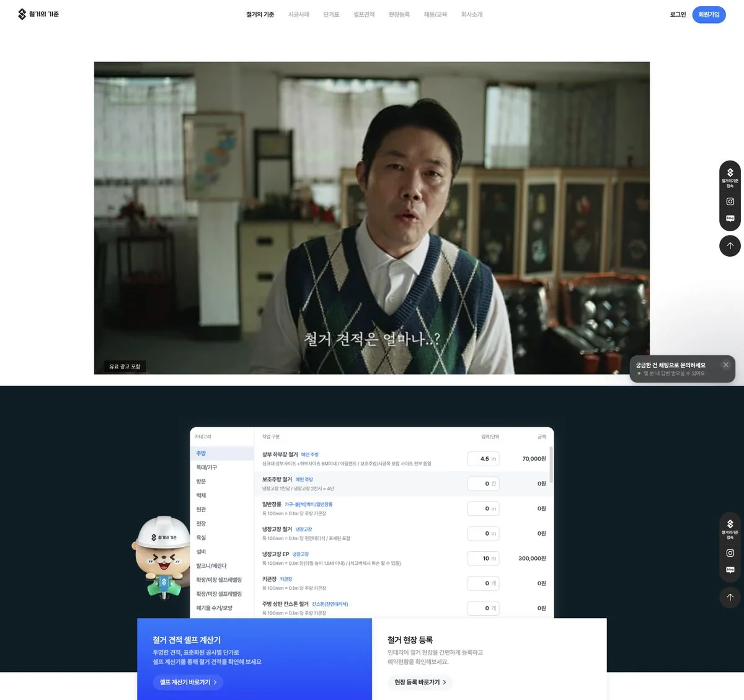Open Instagram from upper floating sidebar
This screenshot has width=744, height=700.
pos(730,202)
